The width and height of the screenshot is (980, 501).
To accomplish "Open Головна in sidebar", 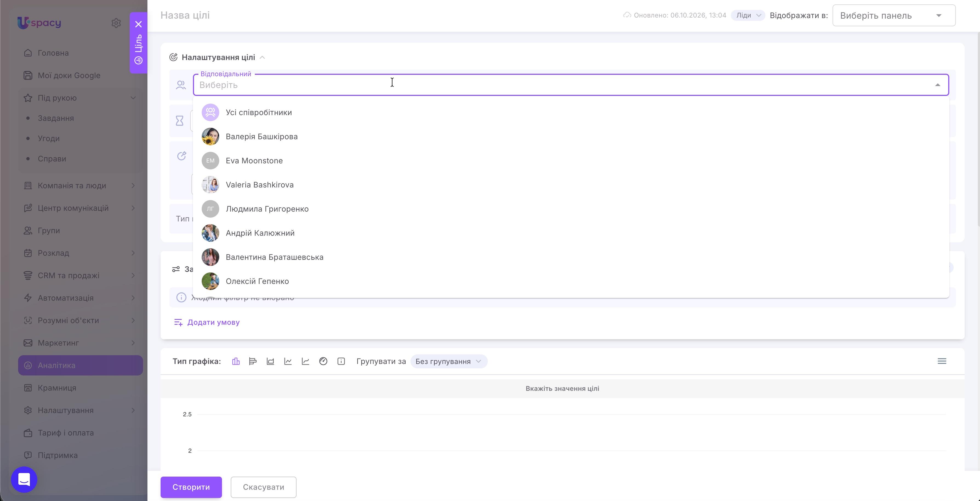I will pyautogui.click(x=80, y=53).
